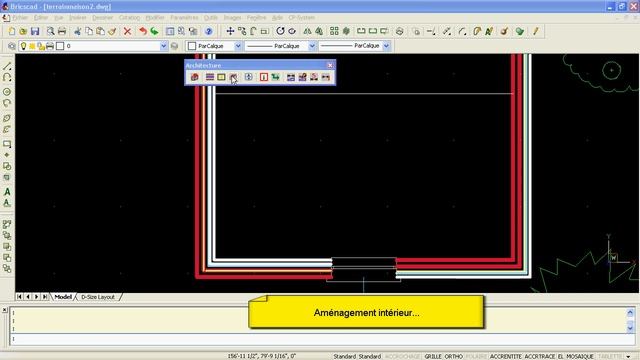The image size is (640, 360).
Task: Click the white swatch in color ParCalque box
Action: 192,46
